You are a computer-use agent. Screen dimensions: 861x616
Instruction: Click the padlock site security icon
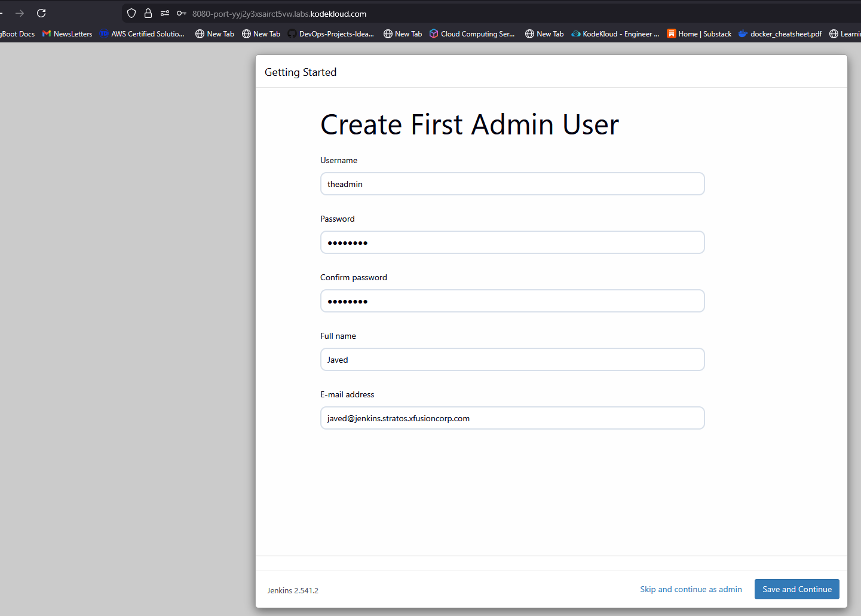coord(148,13)
